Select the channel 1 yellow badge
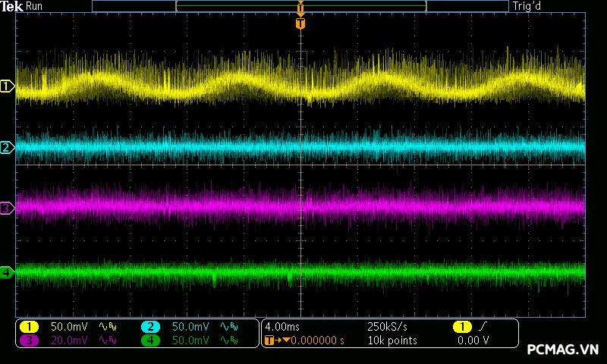 (x=29, y=327)
